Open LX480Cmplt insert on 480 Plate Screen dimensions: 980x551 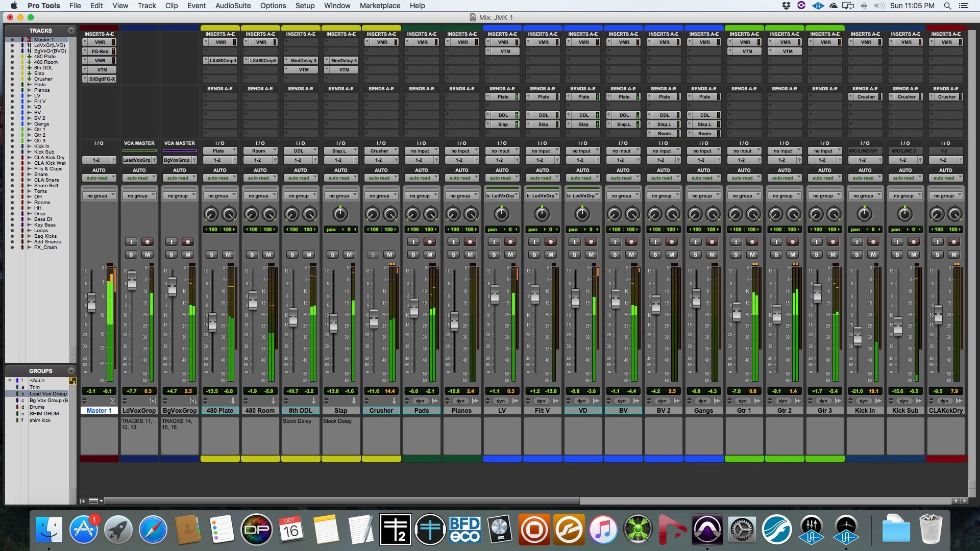[x=220, y=61]
